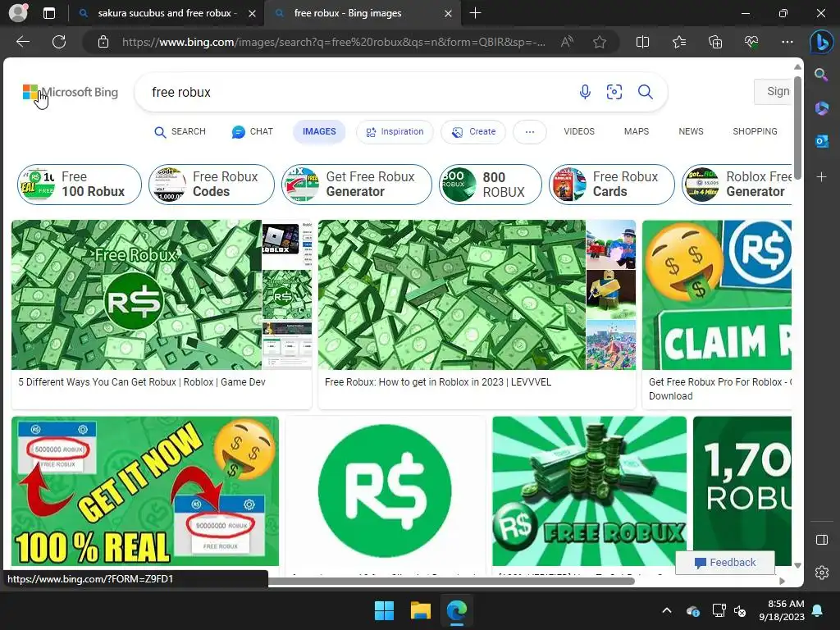Viewport: 840px width, 630px height.
Task: Switch to 'sakura sucubus and free robux' tab
Action: pos(167,13)
